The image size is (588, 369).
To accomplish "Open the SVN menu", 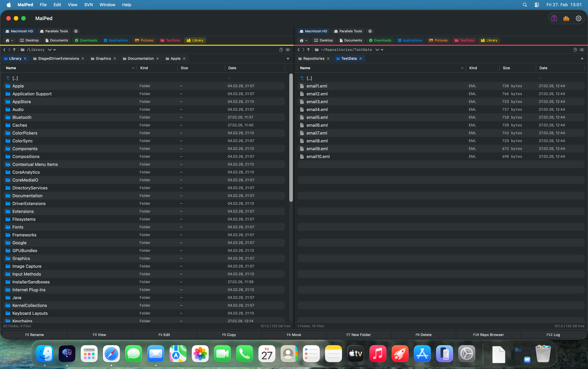I will tap(88, 5).
